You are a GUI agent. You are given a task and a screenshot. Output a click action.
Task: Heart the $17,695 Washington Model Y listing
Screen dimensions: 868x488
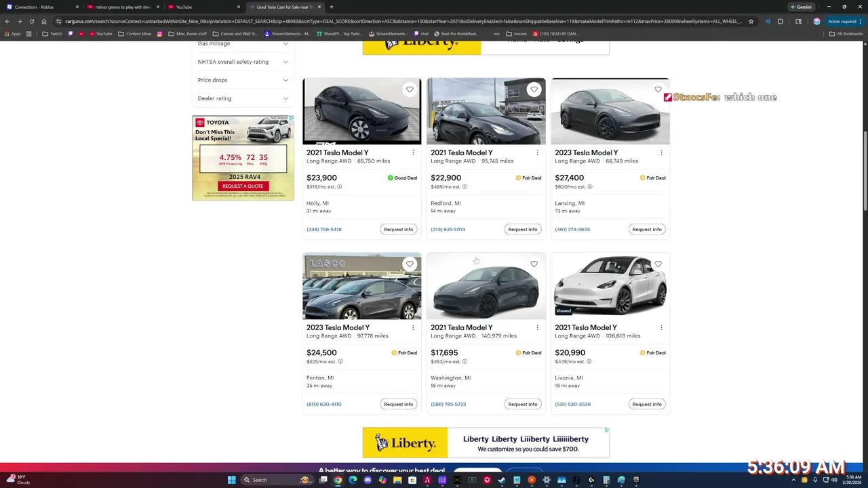tap(534, 264)
